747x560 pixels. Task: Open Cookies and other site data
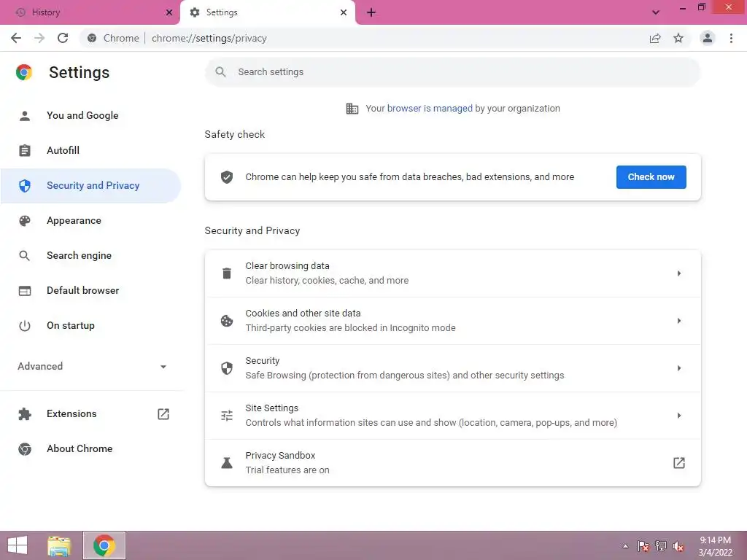pos(452,321)
